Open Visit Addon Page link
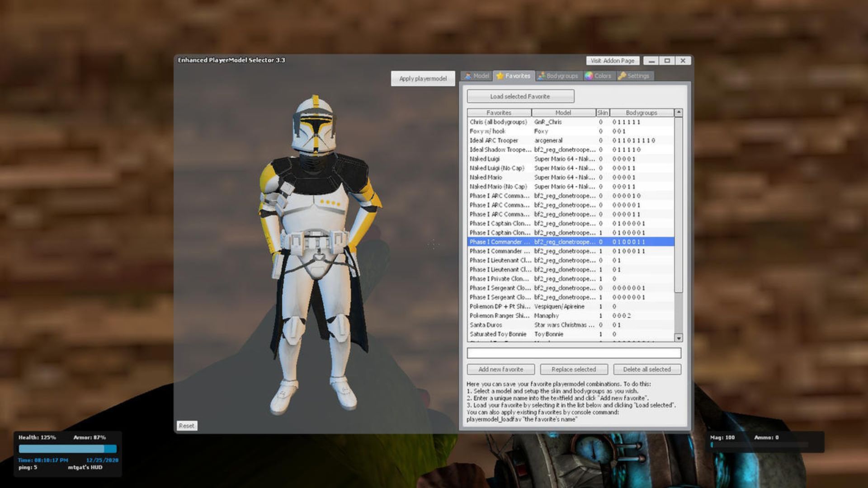Screen dimensions: 868x488 (x=612, y=61)
